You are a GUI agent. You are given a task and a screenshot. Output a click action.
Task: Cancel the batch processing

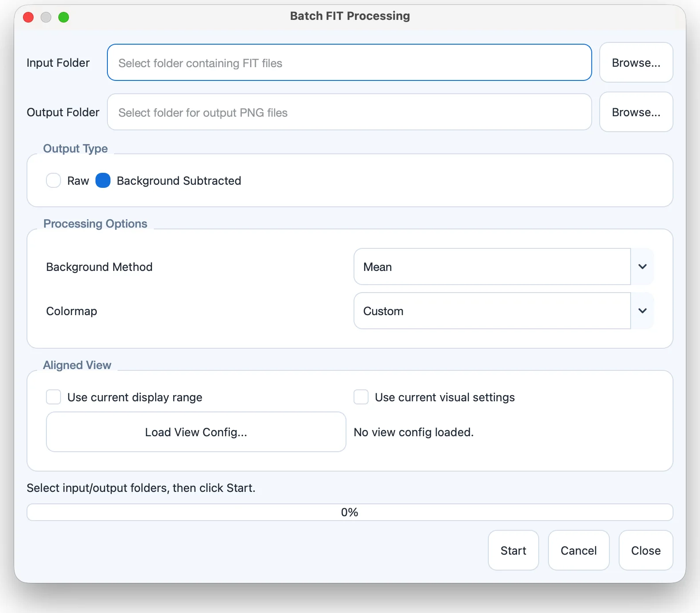coord(578,550)
